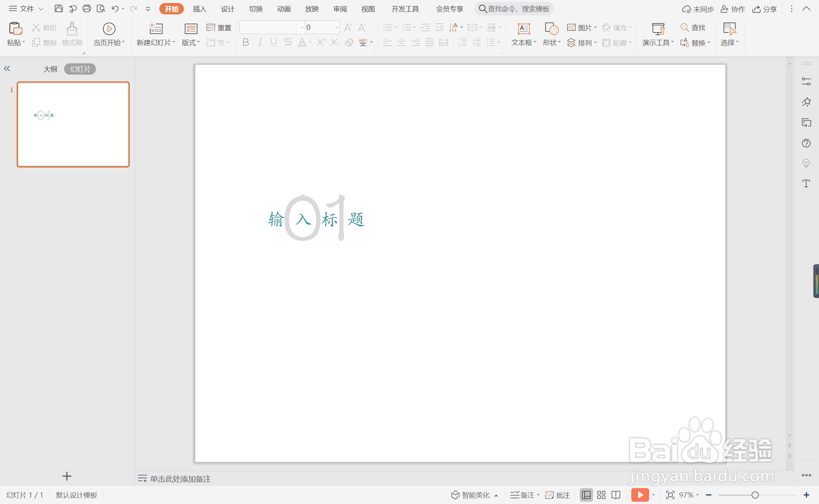Viewport: 819px width, 504px height.
Task: Insert a Text Box from the ribbon
Action: (524, 33)
